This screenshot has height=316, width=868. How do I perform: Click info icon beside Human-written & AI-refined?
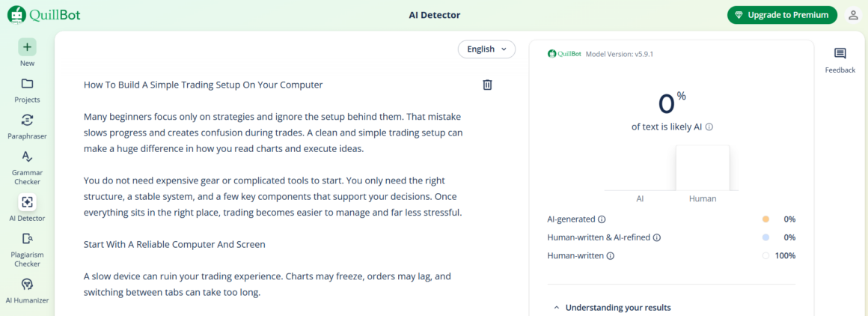(657, 237)
